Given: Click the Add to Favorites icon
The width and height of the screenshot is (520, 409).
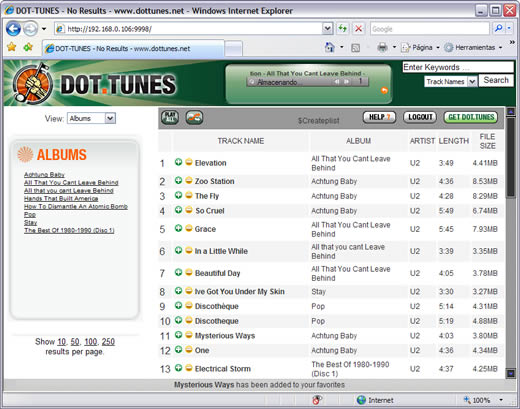Looking at the screenshot, I should [28, 47].
